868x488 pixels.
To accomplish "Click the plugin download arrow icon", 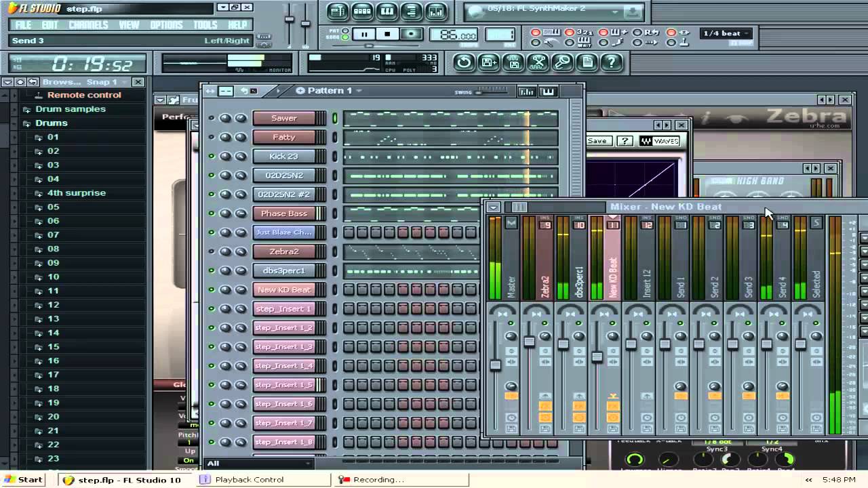I will (632, 11).
